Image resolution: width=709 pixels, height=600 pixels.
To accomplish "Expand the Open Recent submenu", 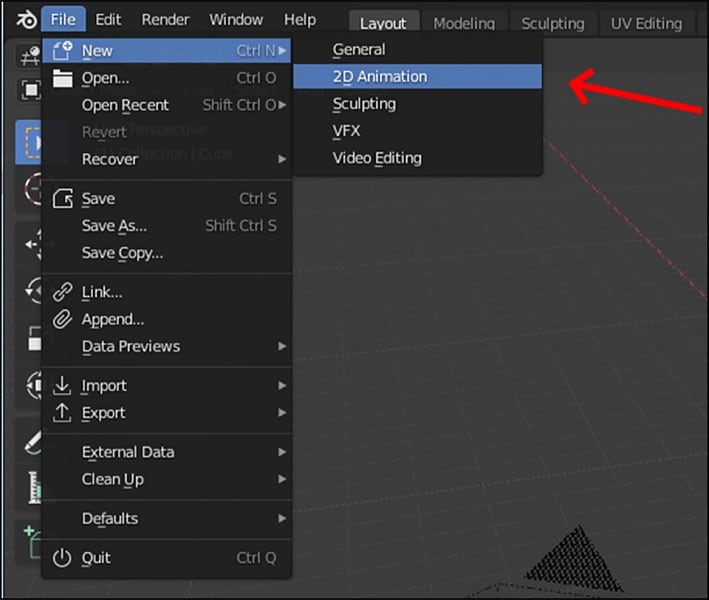I will (167, 105).
